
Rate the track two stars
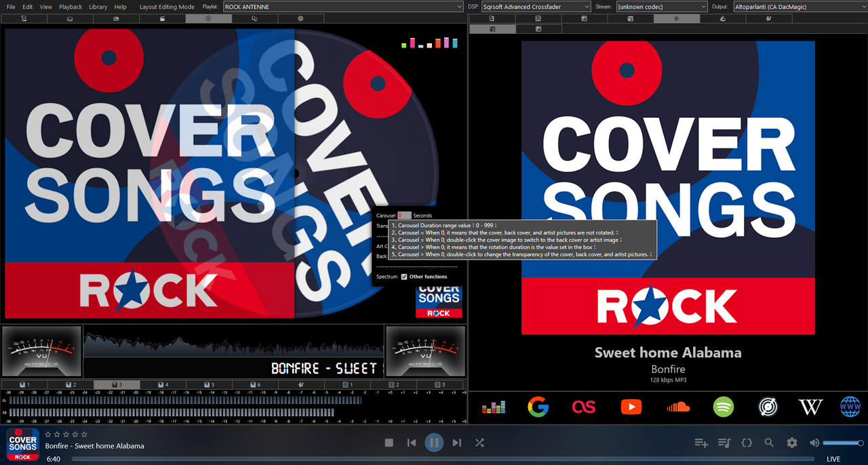click(57, 434)
